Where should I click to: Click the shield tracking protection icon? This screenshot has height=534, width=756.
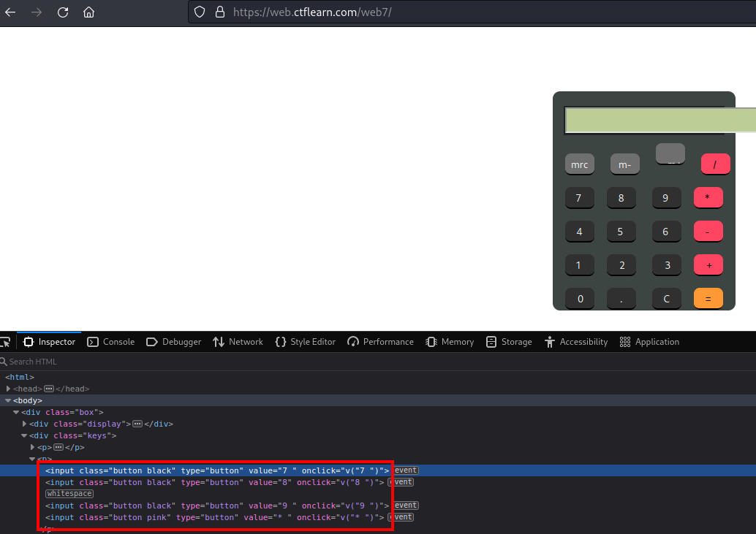point(200,12)
